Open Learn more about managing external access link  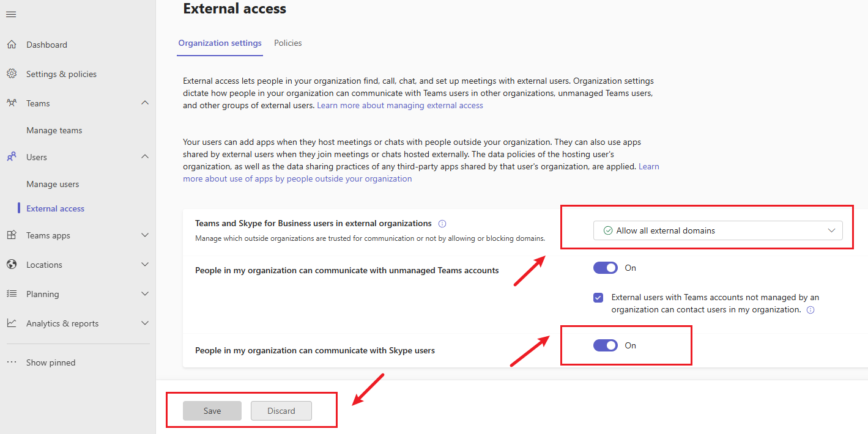(400, 105)
